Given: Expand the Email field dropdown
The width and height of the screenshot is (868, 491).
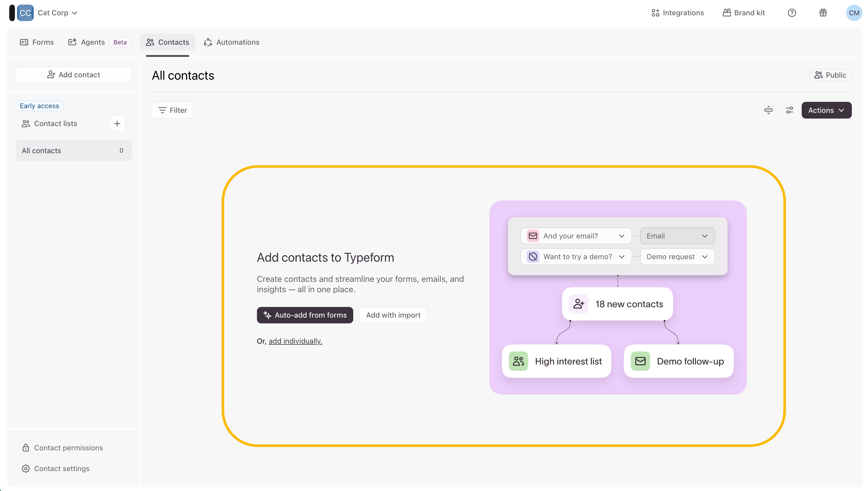Looking at the screenshot, I should coord(677,236).
